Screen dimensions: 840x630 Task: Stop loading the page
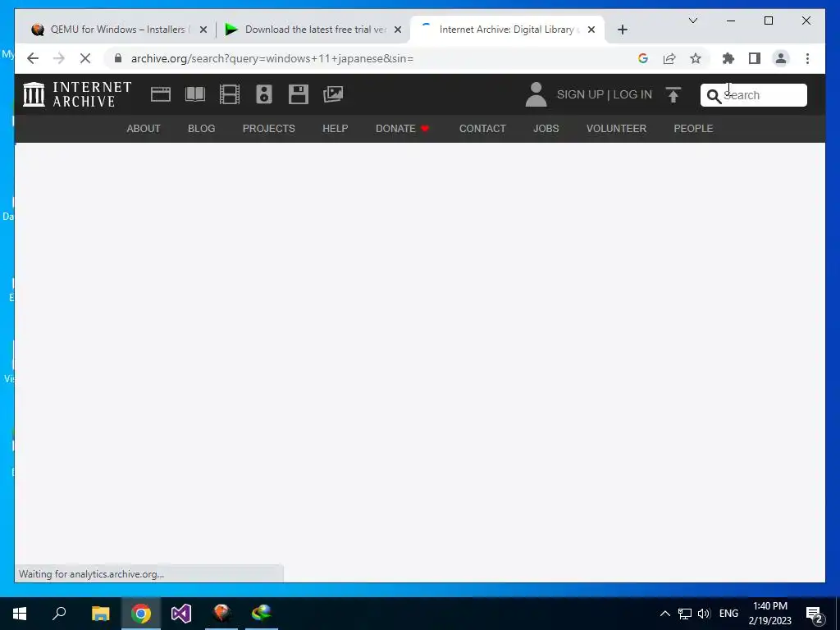pyautogui.click(x=85, y=58)
